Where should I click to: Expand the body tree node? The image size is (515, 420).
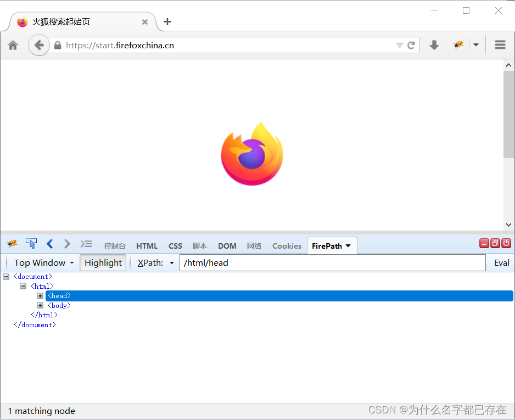pyautogui.click(x=40, y=305)
